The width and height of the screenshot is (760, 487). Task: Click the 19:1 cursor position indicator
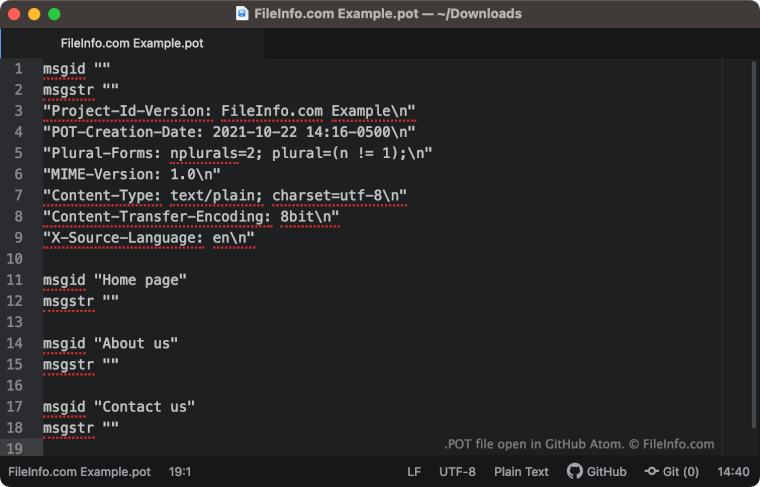[180, 471]
